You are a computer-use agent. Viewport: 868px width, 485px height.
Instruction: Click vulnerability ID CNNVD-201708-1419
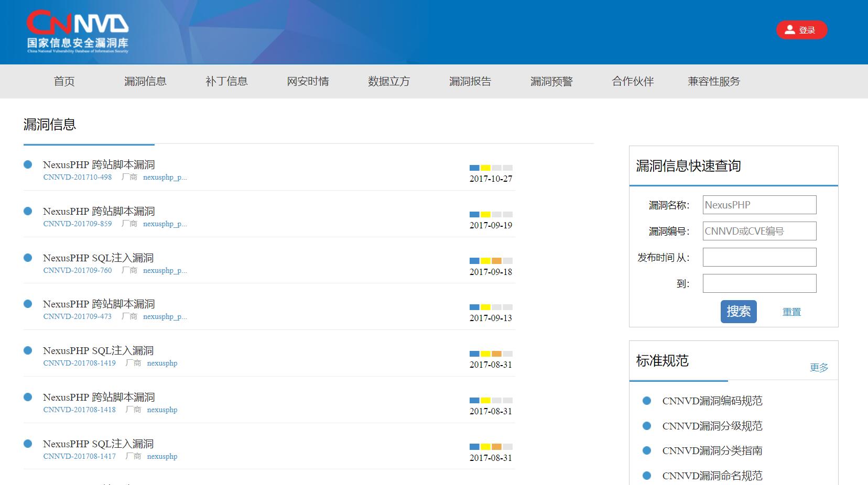click(x=80, y=363)
